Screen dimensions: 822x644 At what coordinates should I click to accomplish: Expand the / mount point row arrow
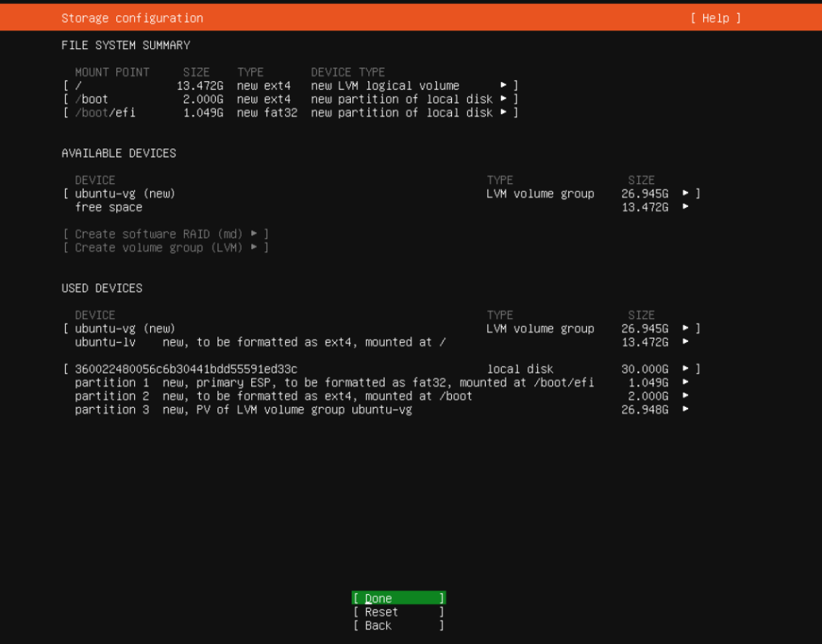coord(504,85)
